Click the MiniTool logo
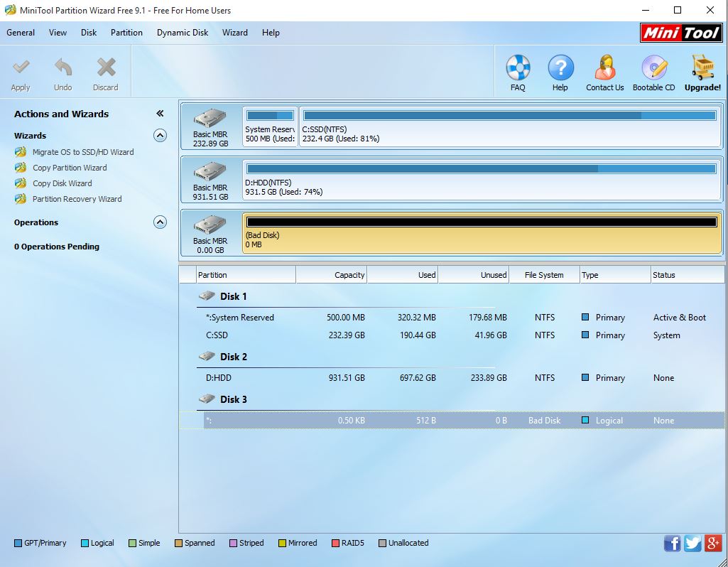Screen dimensions: 728x567 point(681,33)
